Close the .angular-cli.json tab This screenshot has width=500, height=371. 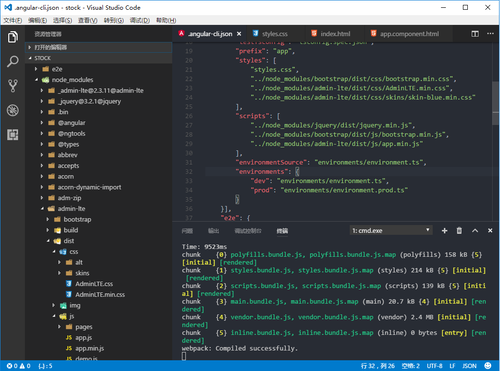coord(239,34)
